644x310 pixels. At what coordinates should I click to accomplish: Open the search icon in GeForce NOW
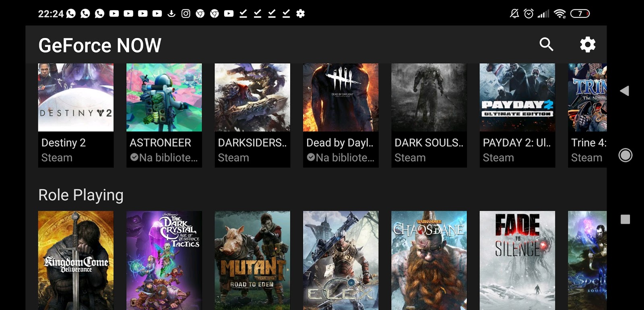[546, 44]
